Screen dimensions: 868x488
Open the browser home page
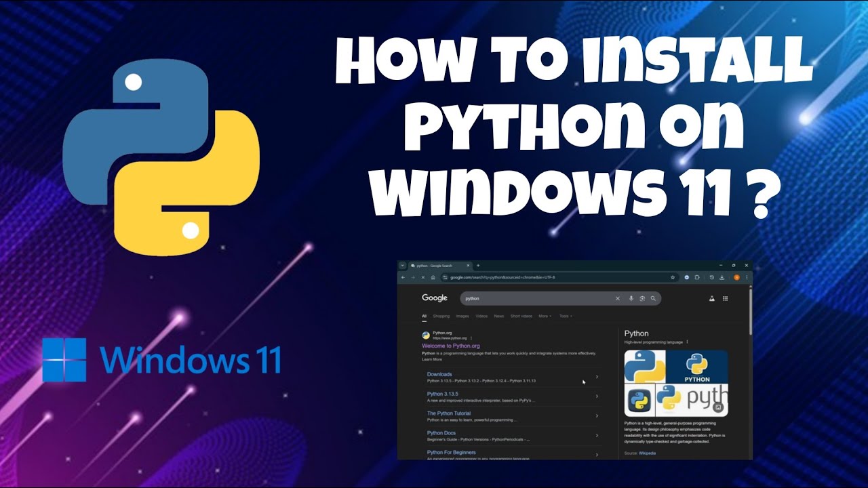(433, 277)
